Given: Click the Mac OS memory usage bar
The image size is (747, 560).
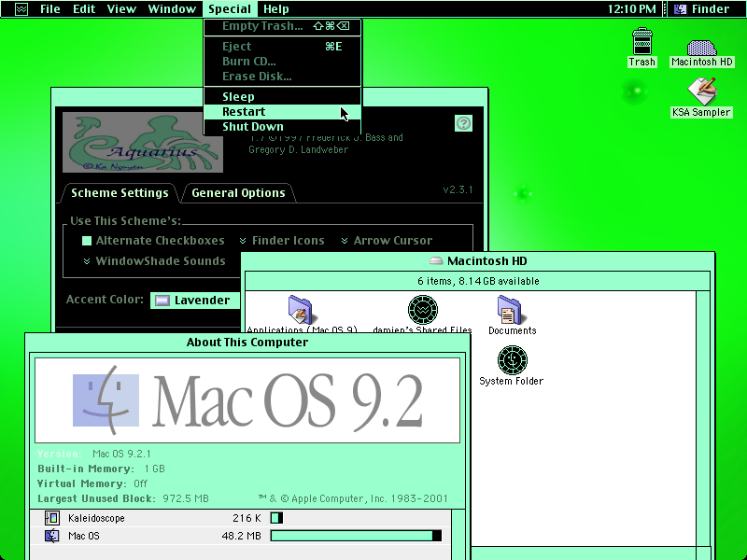Looking at the screenshot, I should (356, 536).
